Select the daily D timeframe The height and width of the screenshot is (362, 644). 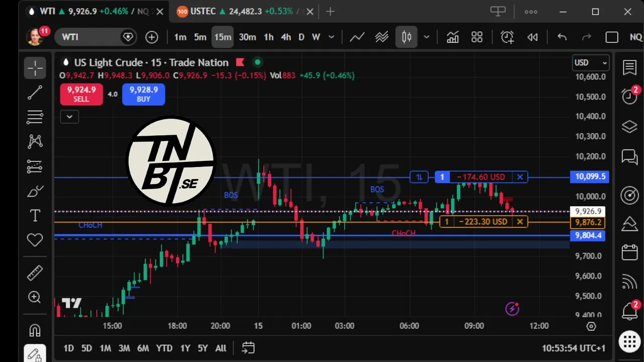point(301,37)
